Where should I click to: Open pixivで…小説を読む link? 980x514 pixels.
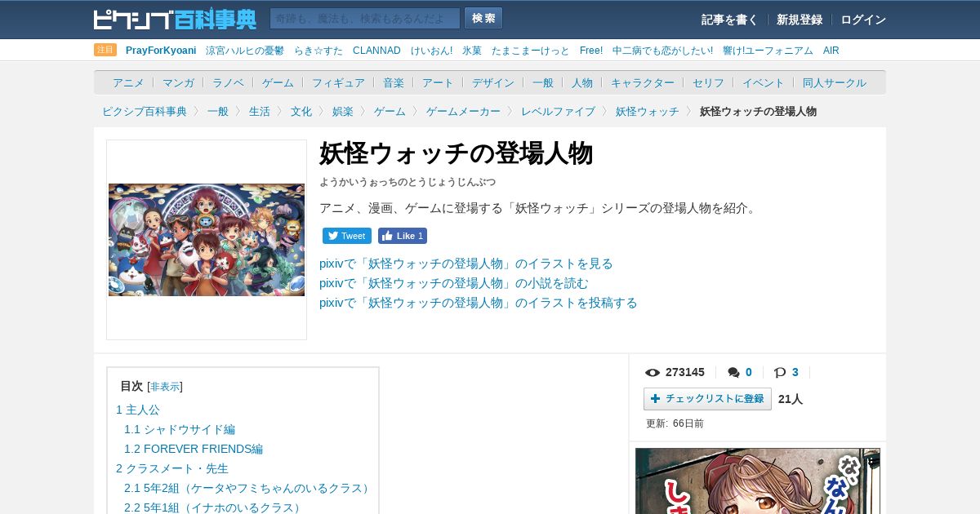click(x=454, y=283)
